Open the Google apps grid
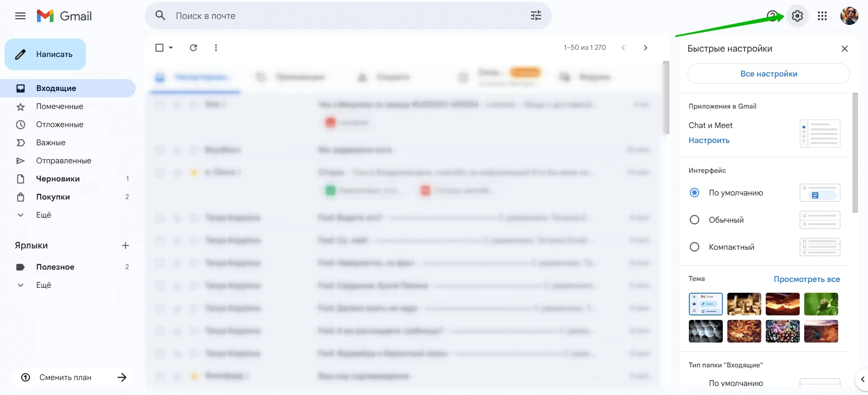Image resolution: width=868 pixels, height=395 pixels. click(822, 16)
